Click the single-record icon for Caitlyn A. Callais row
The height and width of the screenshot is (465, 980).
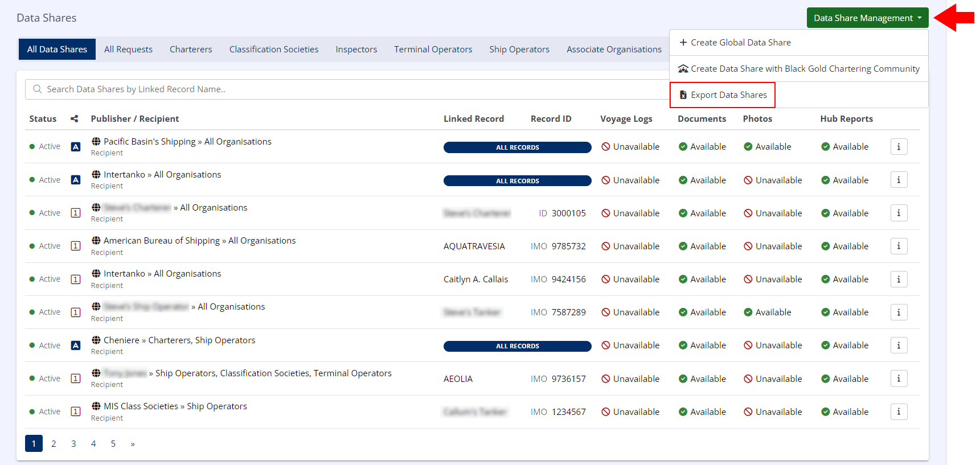coord(75,279)
